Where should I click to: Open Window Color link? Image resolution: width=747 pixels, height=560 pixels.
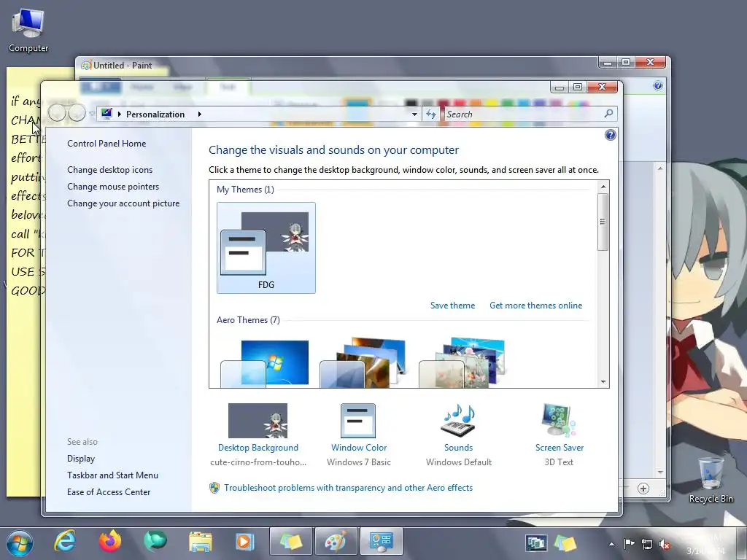click(359, 448)
